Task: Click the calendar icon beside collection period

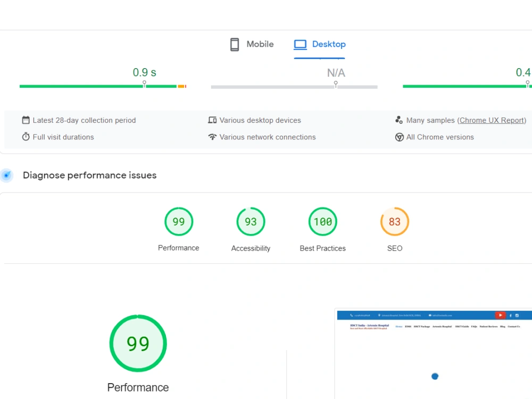Action: tap(26, 120)
